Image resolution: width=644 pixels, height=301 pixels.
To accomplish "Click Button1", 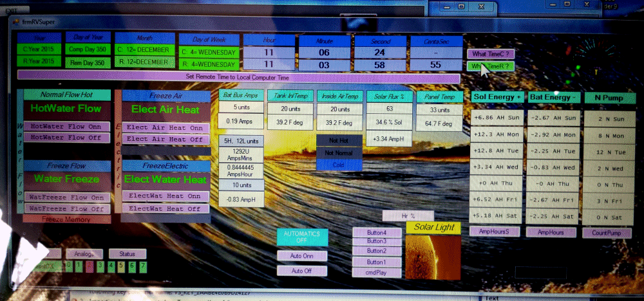I will click(x=377, y=262).
